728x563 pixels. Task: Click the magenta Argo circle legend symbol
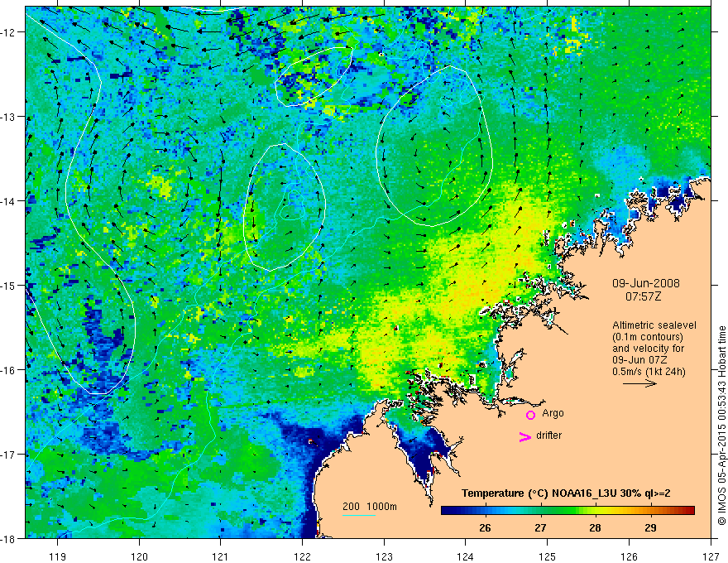[x=530, y=415]
